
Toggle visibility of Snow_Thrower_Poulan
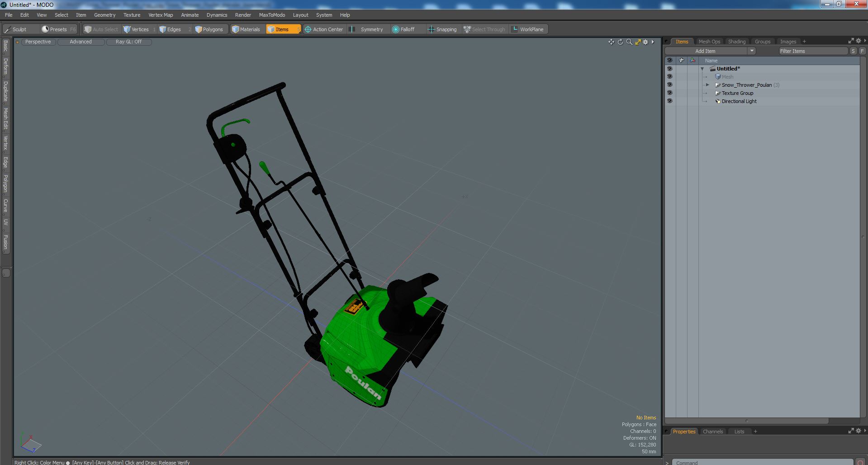tap(669, 85)
